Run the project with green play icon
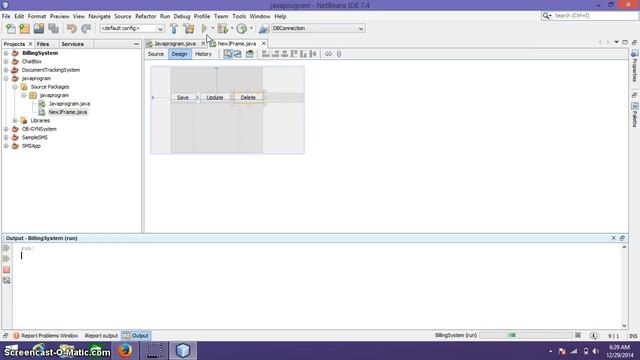The image size is (640, 360). (204, 28)
